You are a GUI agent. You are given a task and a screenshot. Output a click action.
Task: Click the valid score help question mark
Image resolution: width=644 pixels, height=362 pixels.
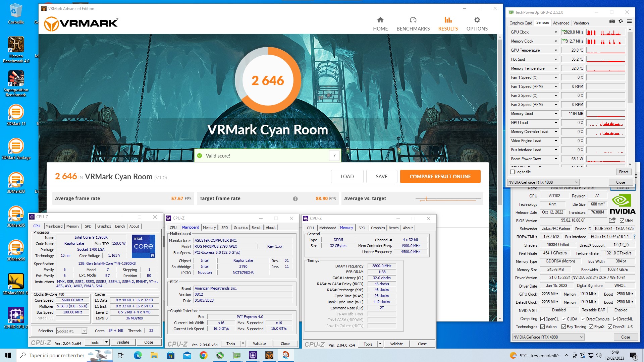[334, 156]
